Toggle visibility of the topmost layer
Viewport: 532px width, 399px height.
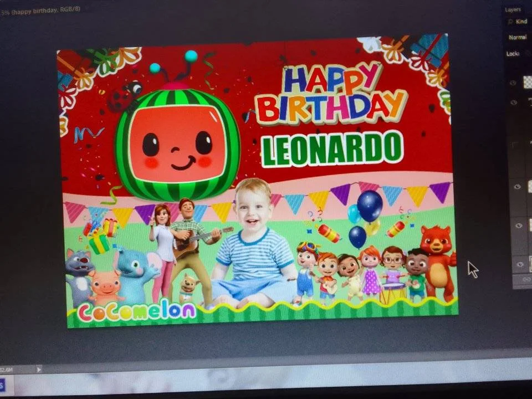[513, 83]
